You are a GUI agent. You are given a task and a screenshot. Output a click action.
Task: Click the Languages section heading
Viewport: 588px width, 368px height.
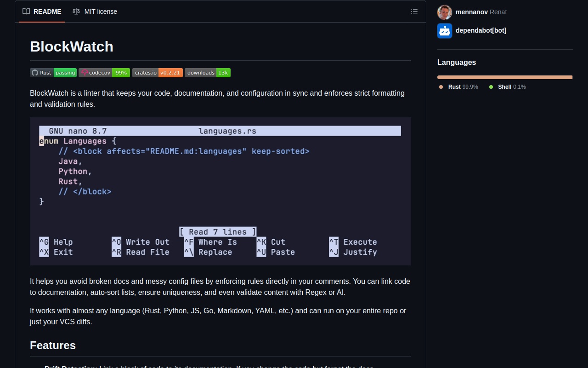coord(457,62)
